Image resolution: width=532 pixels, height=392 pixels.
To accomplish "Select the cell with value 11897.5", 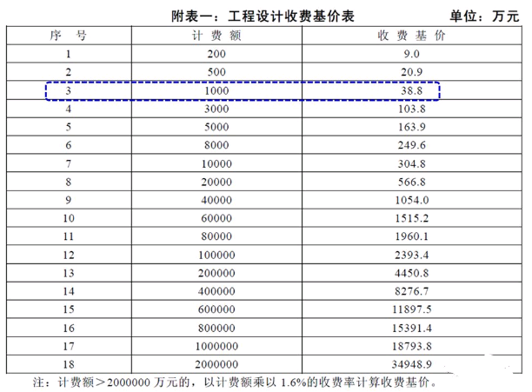I will coord(412,309).
